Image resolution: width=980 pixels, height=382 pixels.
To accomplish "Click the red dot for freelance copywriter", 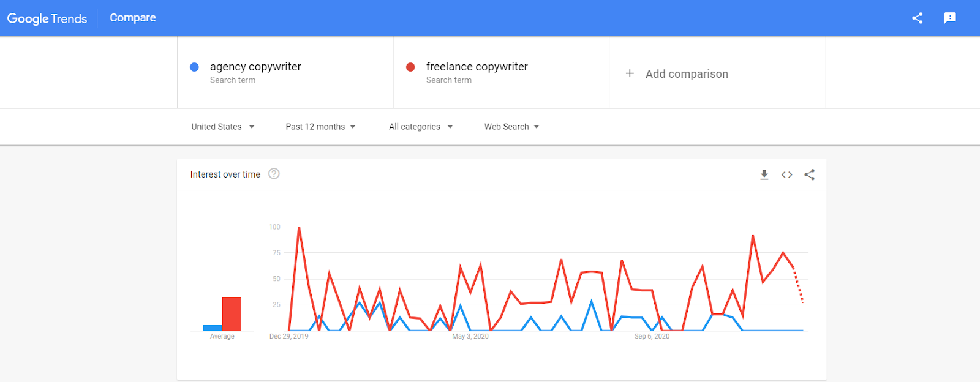I will click(410, 67).
